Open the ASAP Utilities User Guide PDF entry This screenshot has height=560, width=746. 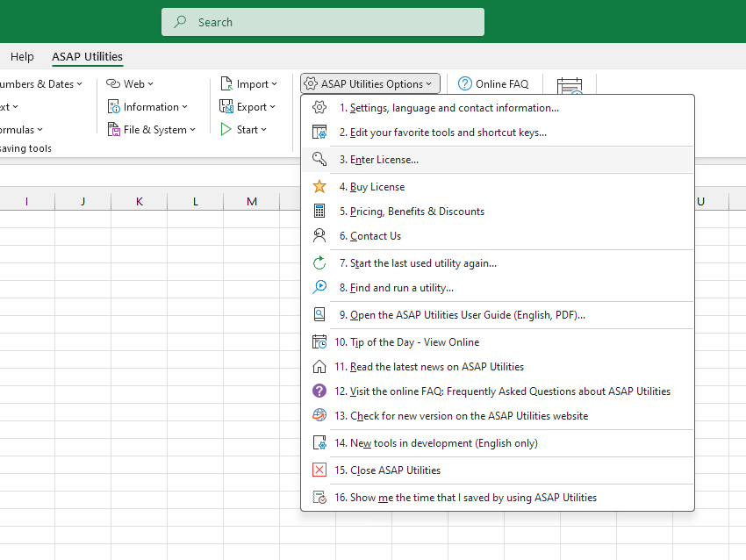(x=498, y=314)
